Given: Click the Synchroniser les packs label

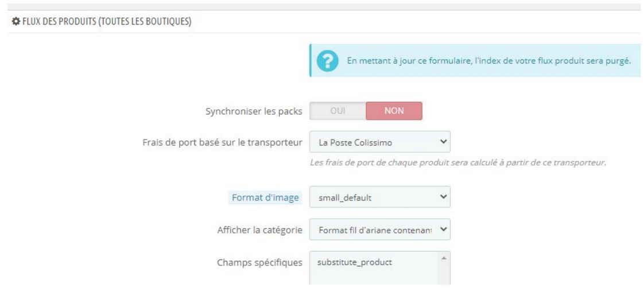Looking at the screenshot, I should 254,112.
